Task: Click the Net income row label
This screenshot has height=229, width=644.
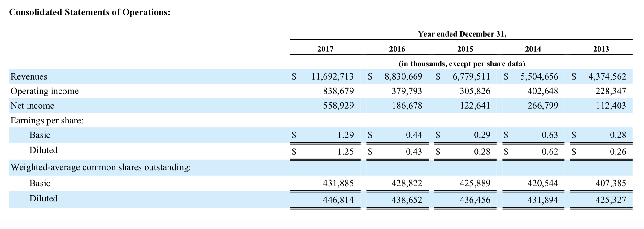Action: 33,106
